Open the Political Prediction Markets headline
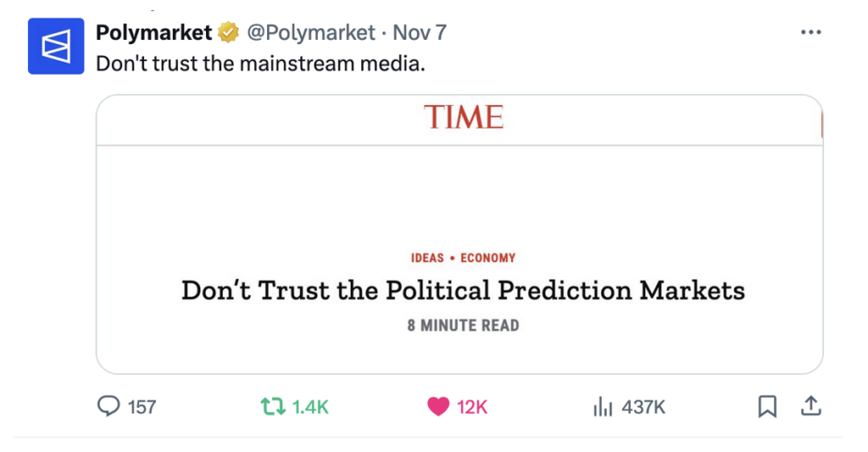 [463, 291]
